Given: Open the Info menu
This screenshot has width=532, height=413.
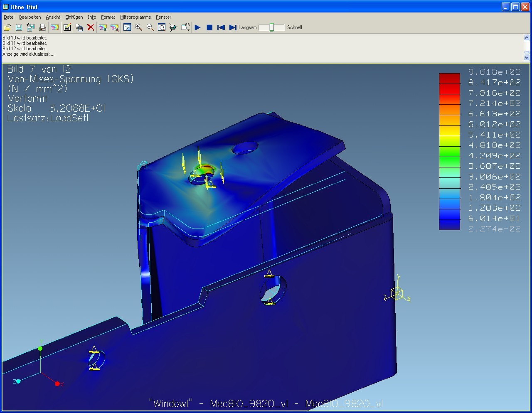Looking at the screenshot, I should click(92, 17).
